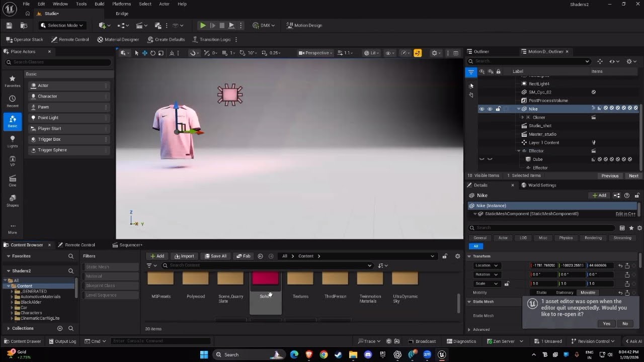
Task: Select the Rotate gizmo tool
Action: 152,53
